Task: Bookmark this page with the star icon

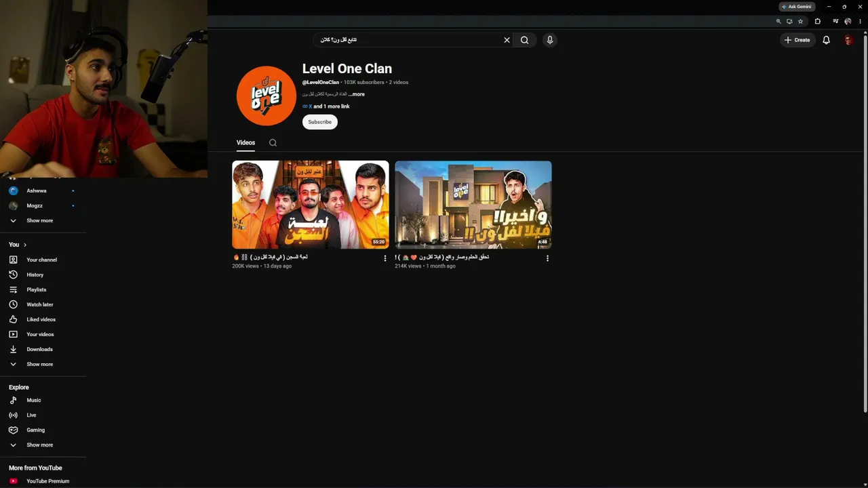Action: pyautogui.click(x=800, y=22)
